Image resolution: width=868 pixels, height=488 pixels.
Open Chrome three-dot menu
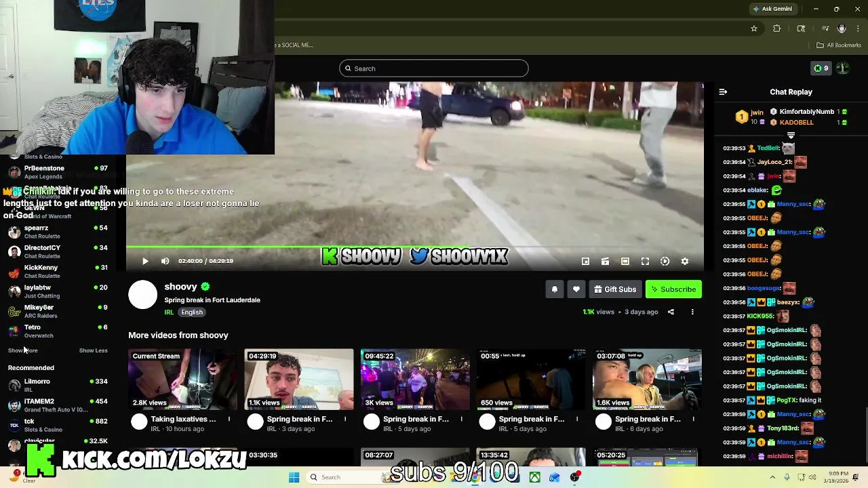point(858,28)
